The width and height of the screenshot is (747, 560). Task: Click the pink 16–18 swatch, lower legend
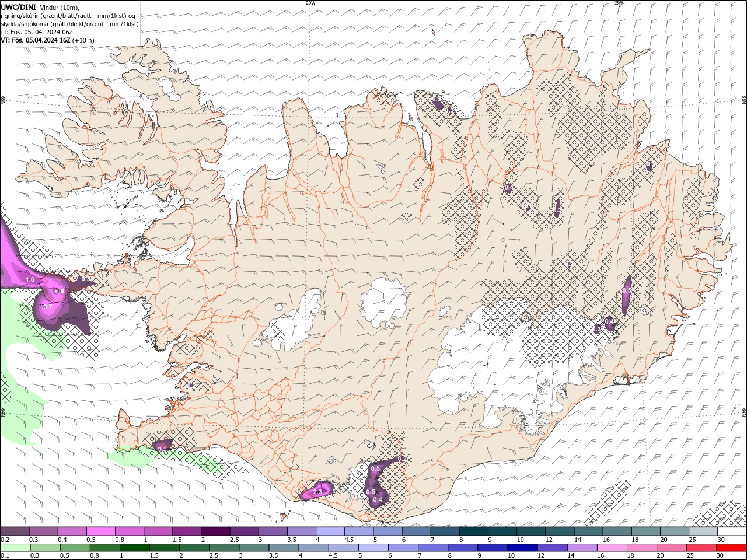612,548
